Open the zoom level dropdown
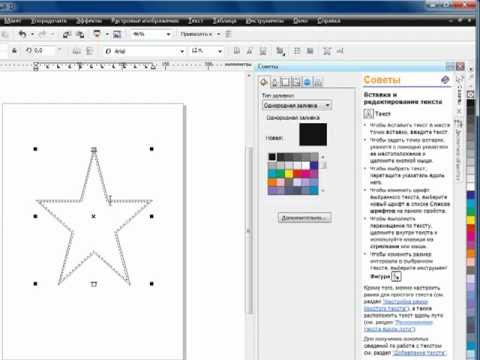This screenshot has height=360, width=480. pos(168,34)
